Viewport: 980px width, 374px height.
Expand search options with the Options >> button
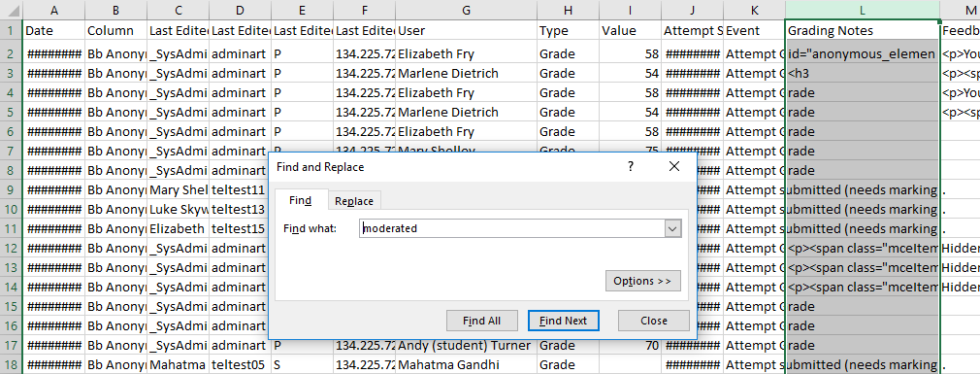(x=642, y=281)
